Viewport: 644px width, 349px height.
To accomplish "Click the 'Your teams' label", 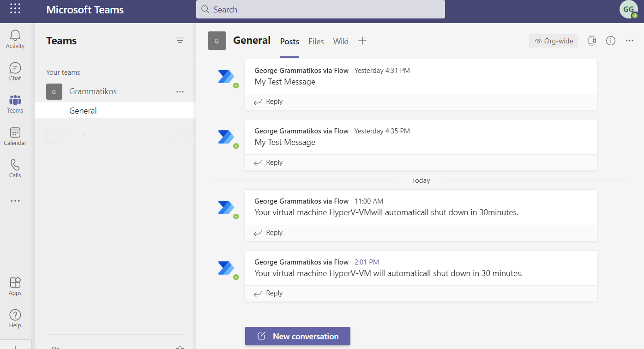I will pyautogui.click(x=63, y=72).
